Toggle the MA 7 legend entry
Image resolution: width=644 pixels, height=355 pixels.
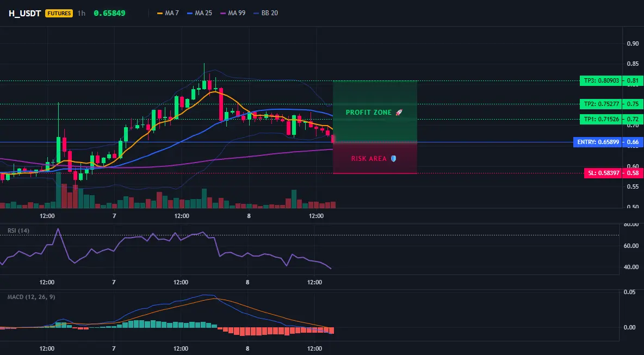coord(168,13)
